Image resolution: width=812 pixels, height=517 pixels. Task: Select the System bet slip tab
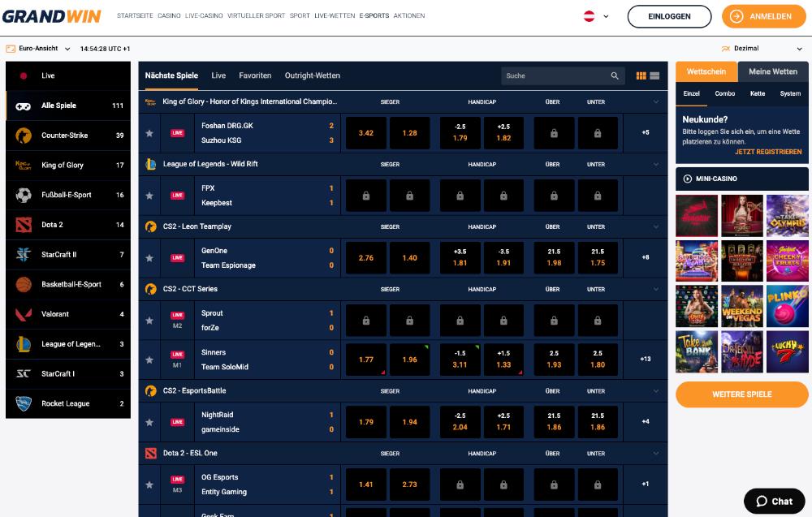tap(790, 93)
